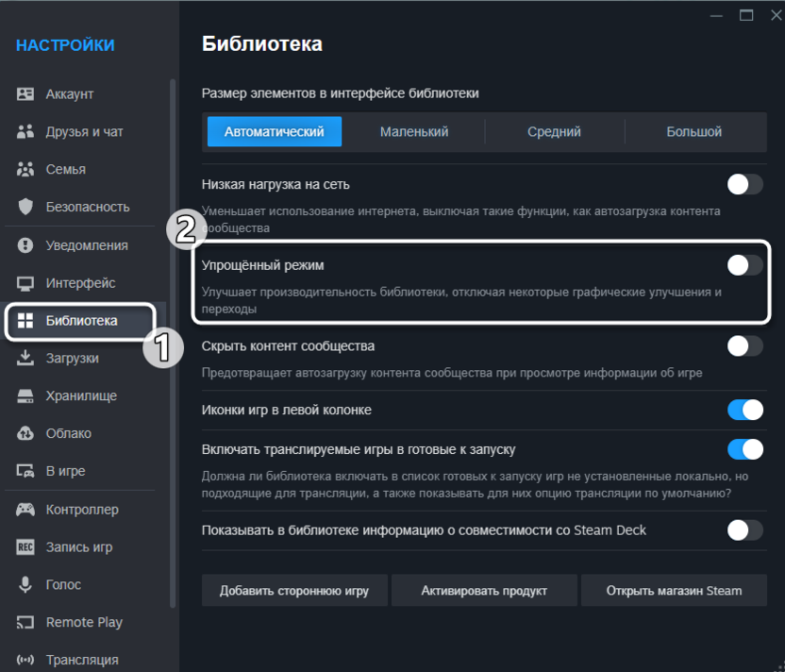
Task: Click the sidebar vertical scrollbar
Action: [173, 340]
